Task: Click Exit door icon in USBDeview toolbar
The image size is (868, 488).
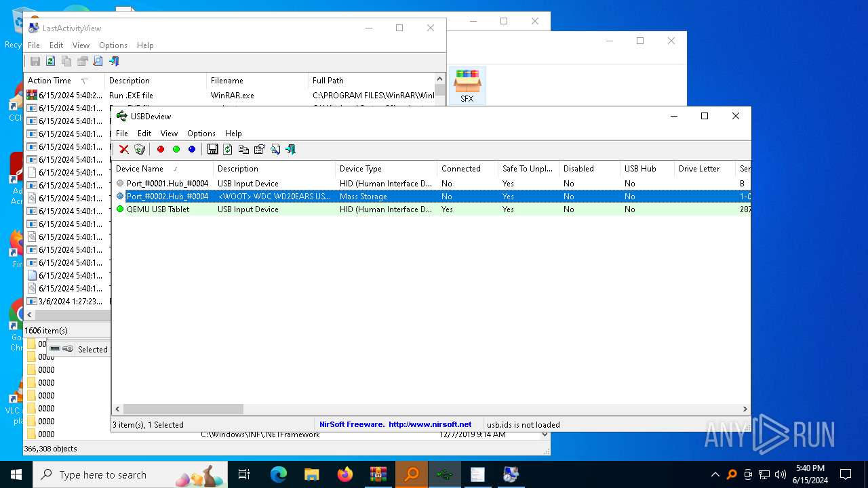Action: pos(291,149)
